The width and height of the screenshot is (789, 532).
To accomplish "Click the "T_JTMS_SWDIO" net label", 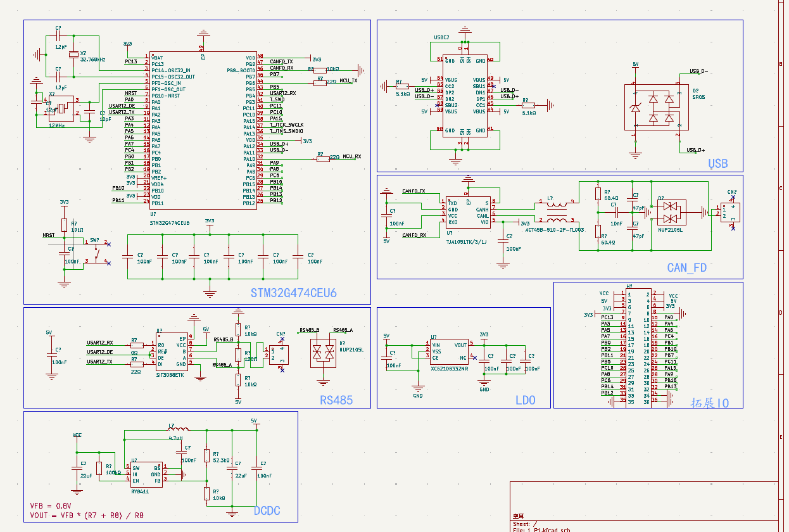I will (286, 131).
